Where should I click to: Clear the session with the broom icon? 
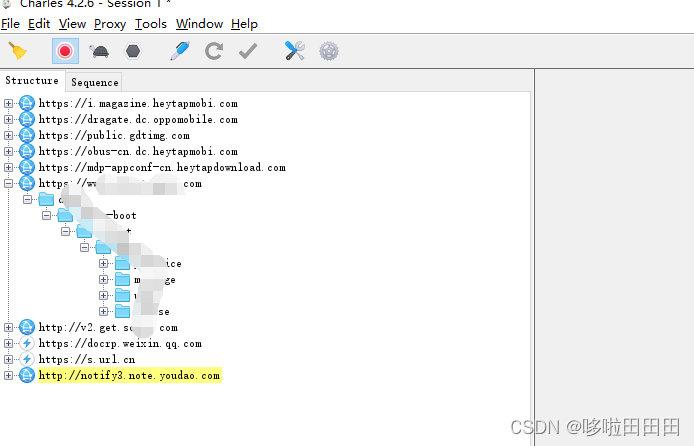[18, 51]
